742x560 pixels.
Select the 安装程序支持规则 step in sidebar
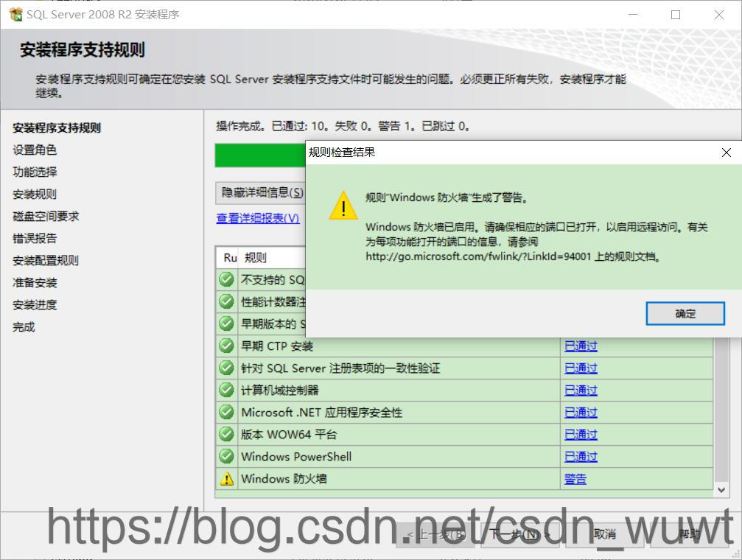tap(57, 127)
